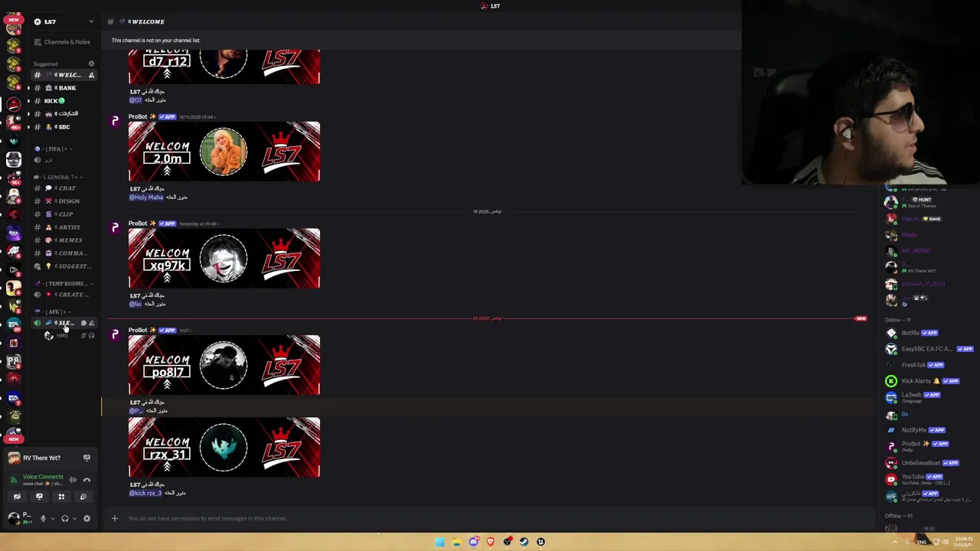The width and height of the screenshot is (980, 551).
Task: Open EasySBC EA FC member entry
Action: point(928,349)
